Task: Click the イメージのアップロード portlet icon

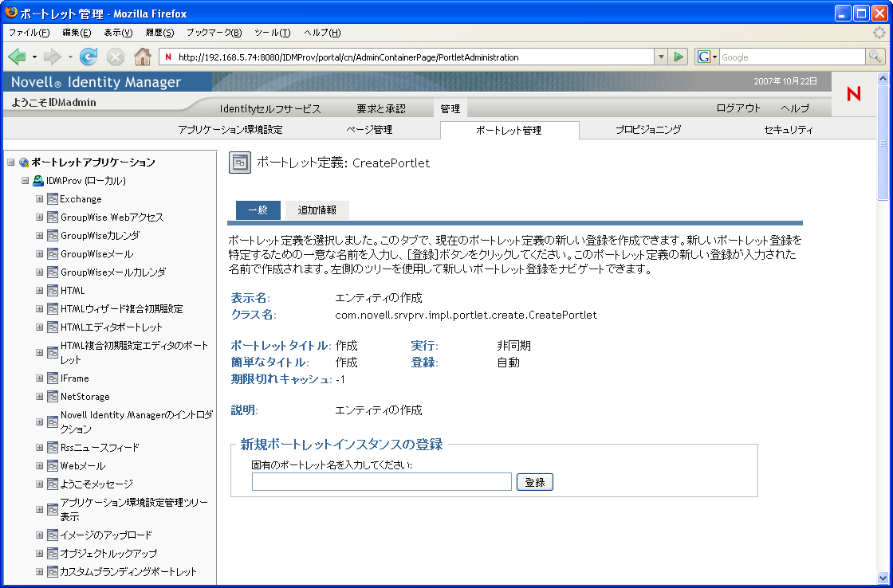Action: (x=53, y=535)
